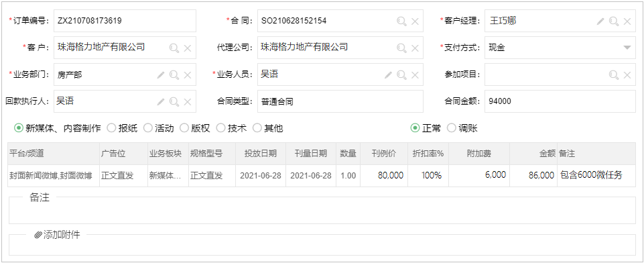Clear 业务人员 field X icon

point(415,74)
